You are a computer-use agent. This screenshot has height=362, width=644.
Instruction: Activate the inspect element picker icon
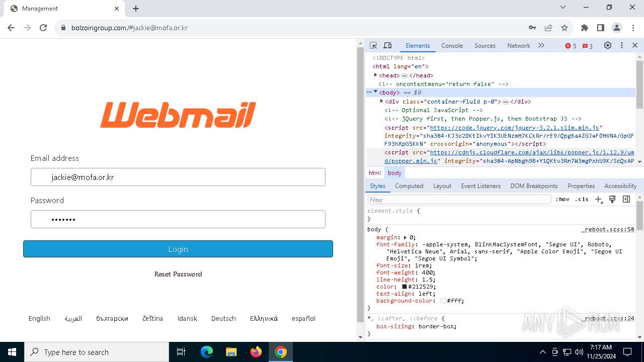(373, 45)
